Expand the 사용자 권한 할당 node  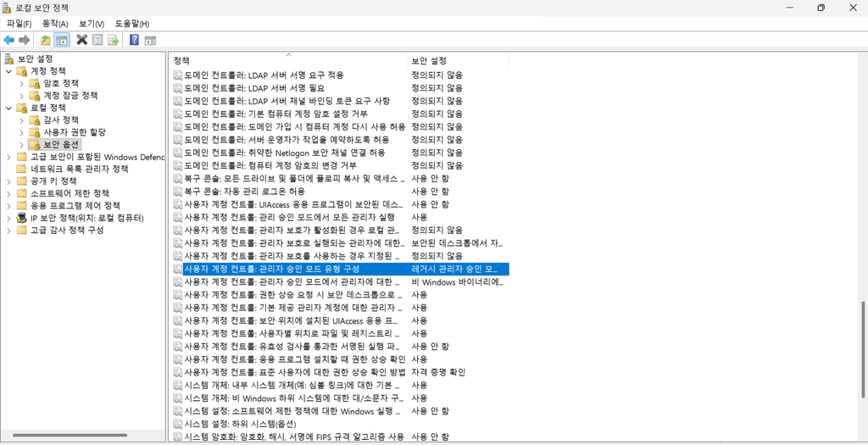point(21,132)
